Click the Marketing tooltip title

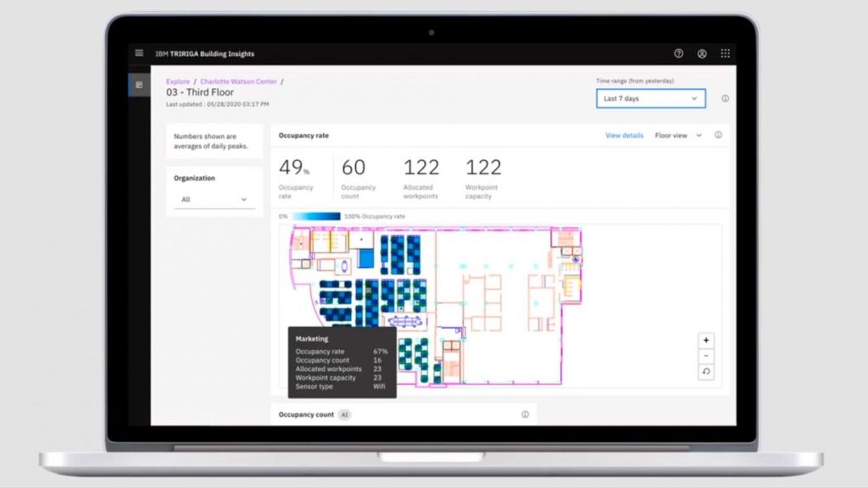[x=312, y=339]
